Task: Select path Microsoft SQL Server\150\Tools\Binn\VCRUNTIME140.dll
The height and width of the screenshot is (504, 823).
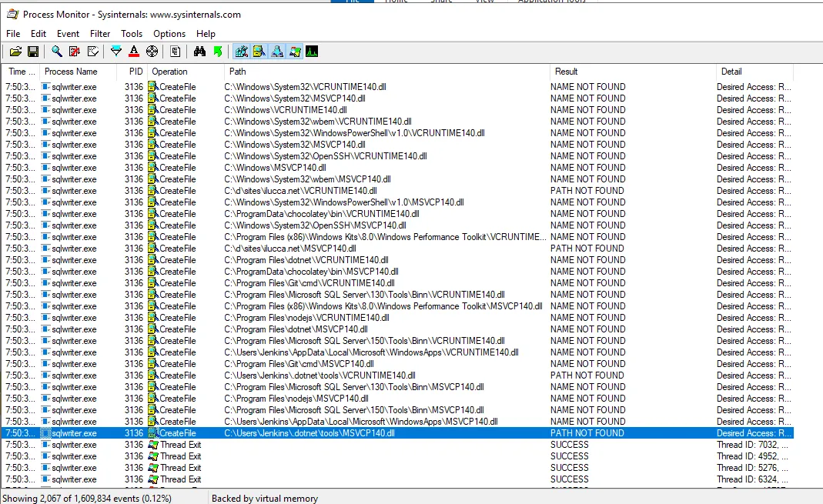Action: coord(364,340)
